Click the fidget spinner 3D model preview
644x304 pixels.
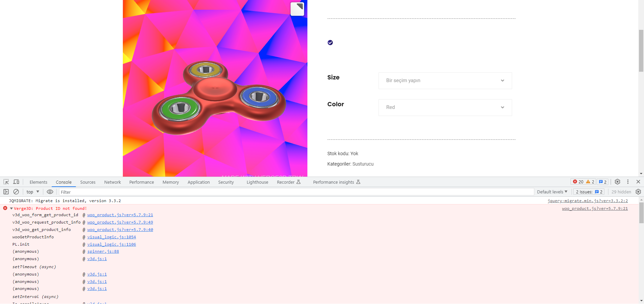218,97
